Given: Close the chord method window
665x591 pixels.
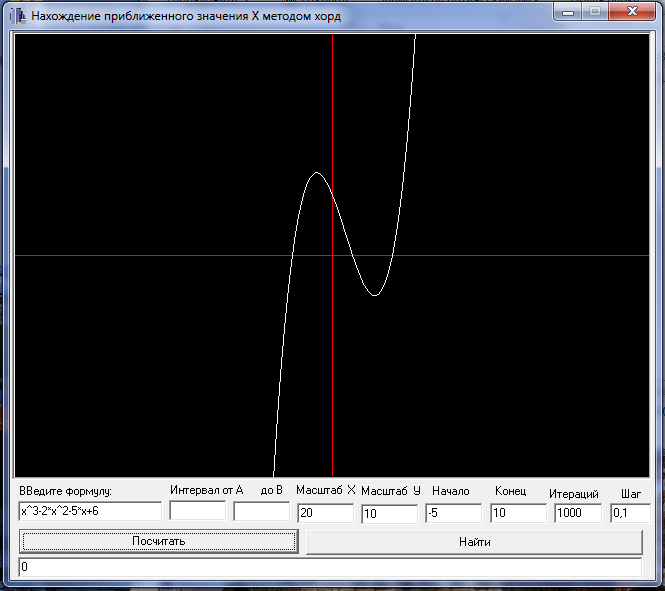Looking at the screenshot, I should tap(632, 11).
